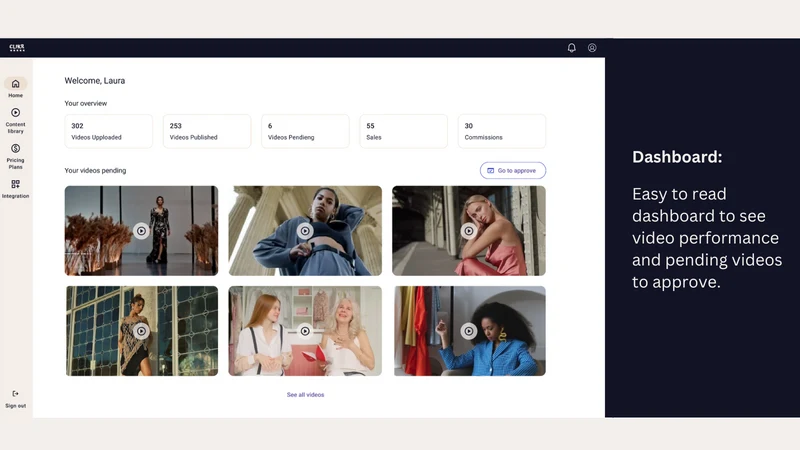Play the blue denim outfit columns video
This screenshot has height=450, width=800.
point(305,231)
